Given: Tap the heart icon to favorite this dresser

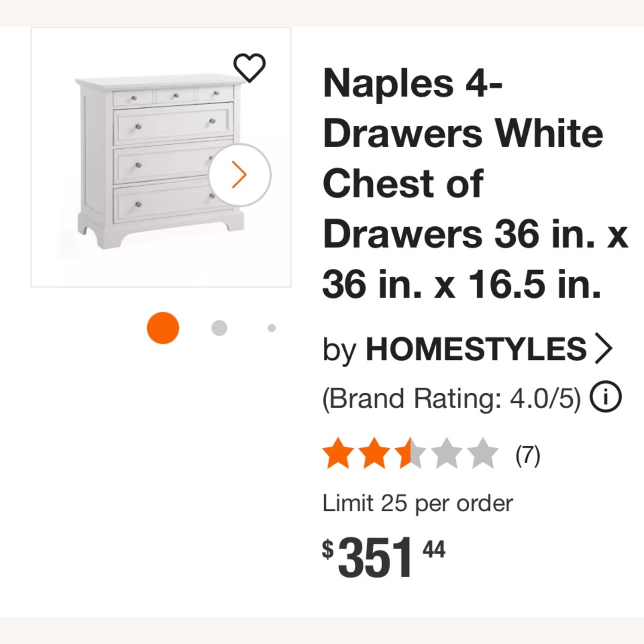Looking at the screenshot, I should coord(250,68).
